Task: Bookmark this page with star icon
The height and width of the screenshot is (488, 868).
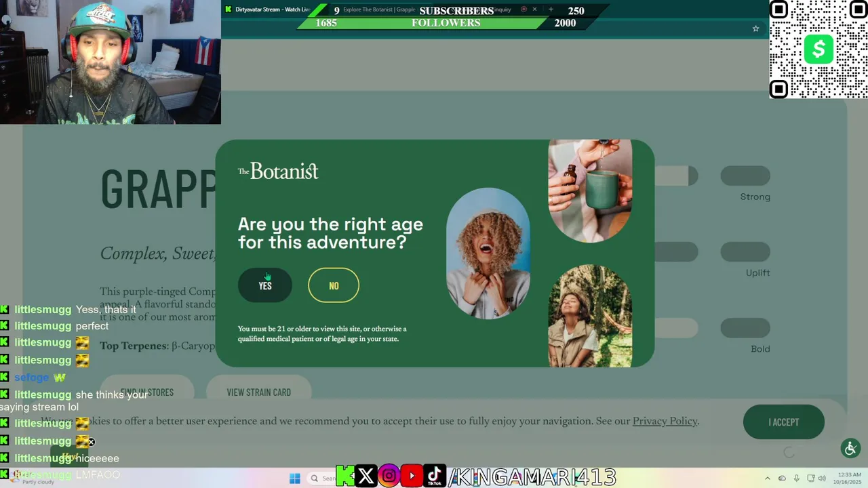Action: (755, 28)
